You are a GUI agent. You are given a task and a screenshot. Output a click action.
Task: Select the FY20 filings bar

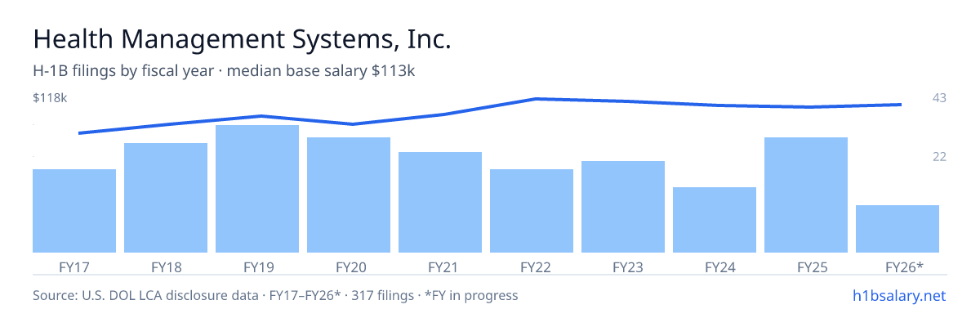[349, 195]
